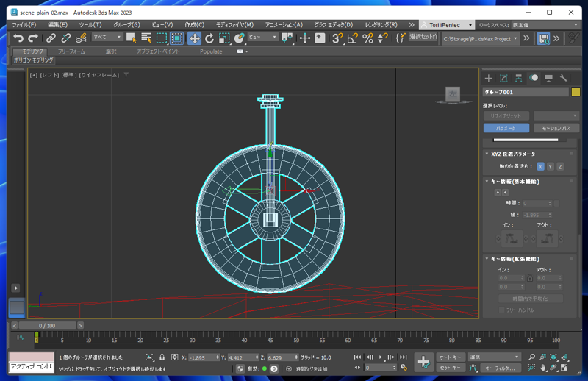Screen dimensions: 588x381
Task: Toggle Angle Snap icon
Action: [353, 38]
